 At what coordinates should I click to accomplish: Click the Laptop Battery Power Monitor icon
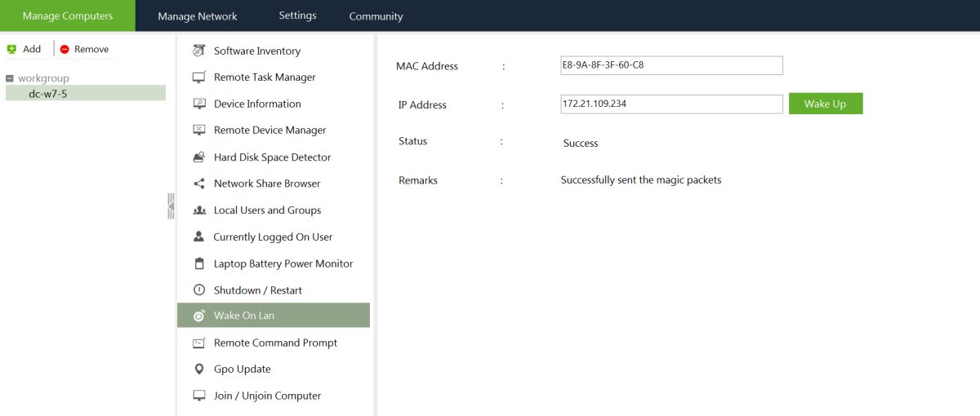[198, 263]
